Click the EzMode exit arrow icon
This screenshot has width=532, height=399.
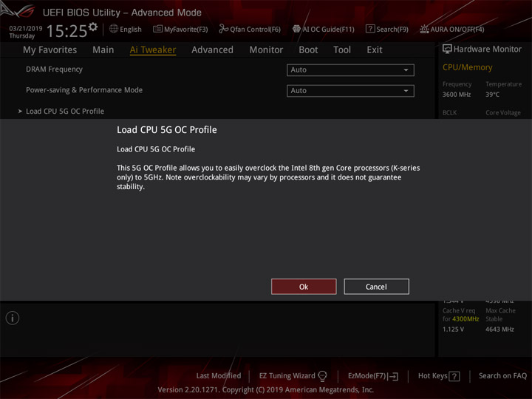pos(393,376)
